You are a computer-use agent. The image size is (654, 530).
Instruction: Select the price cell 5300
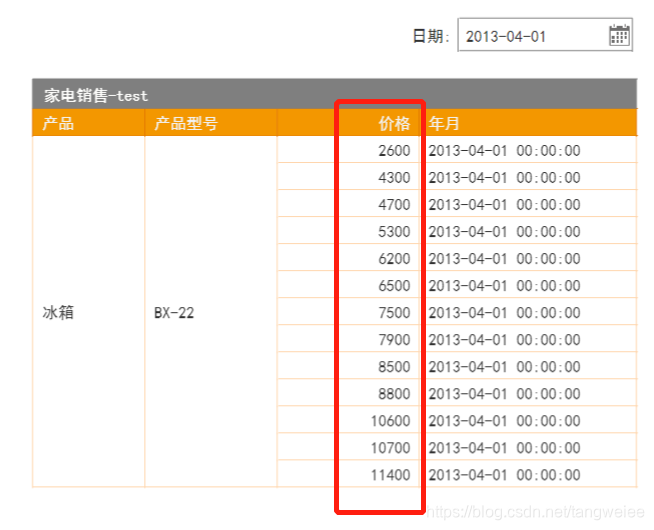(x=348, y=231)
